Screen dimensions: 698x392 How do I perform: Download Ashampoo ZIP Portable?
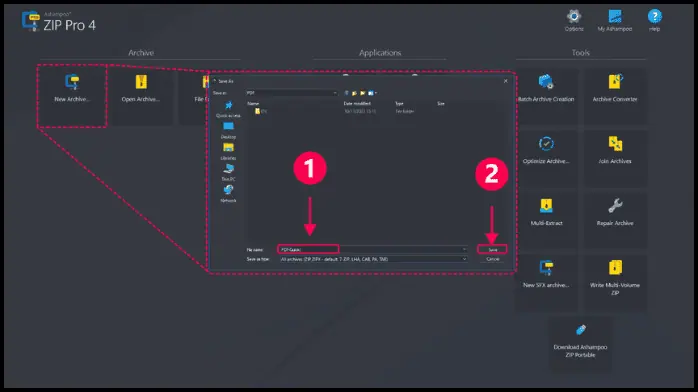coord(580,341)
